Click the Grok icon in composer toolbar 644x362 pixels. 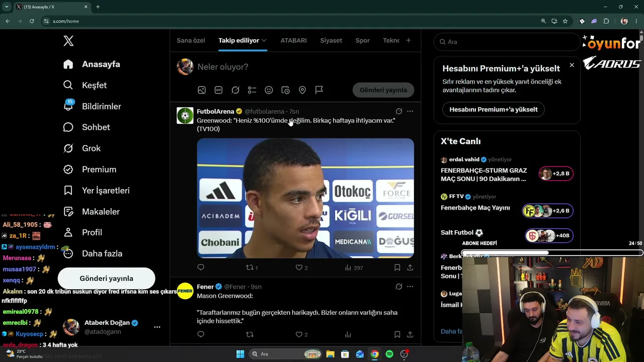coord(235,90)
